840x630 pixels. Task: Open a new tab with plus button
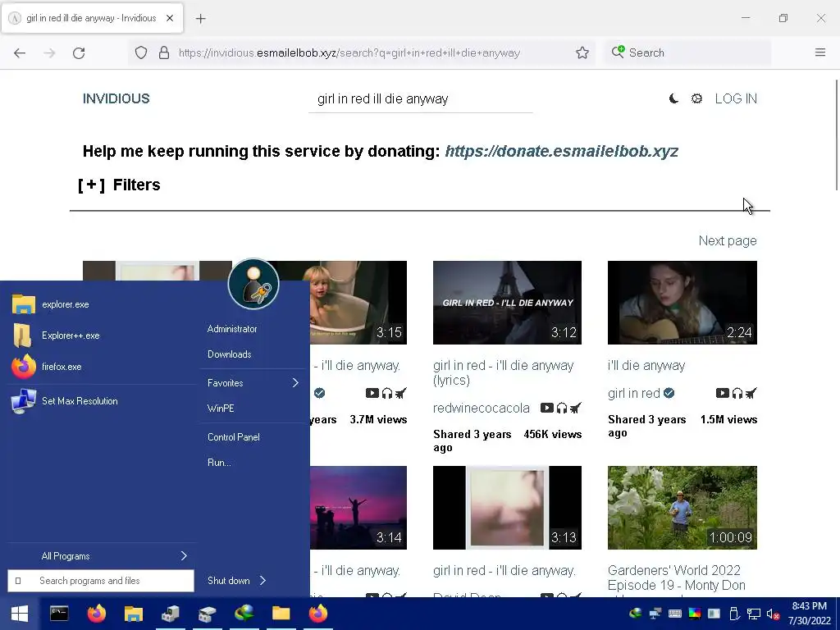201,19
